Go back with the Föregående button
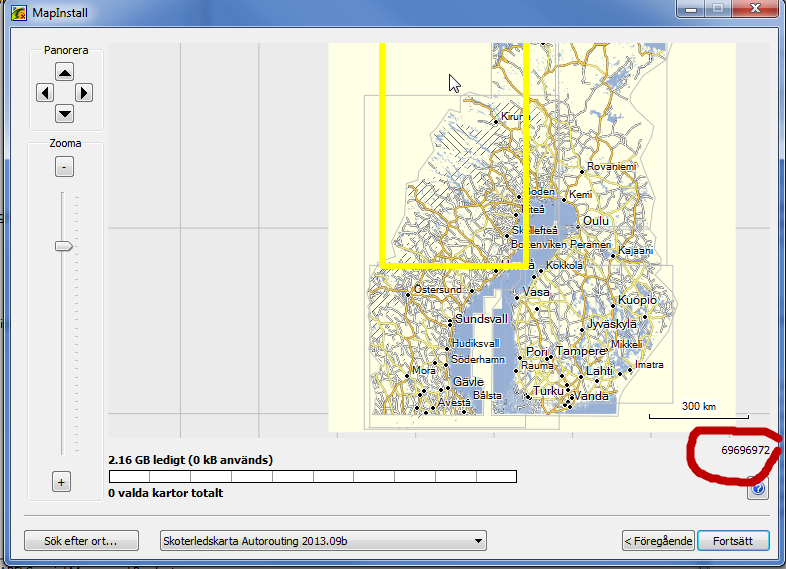 [657, 541]
